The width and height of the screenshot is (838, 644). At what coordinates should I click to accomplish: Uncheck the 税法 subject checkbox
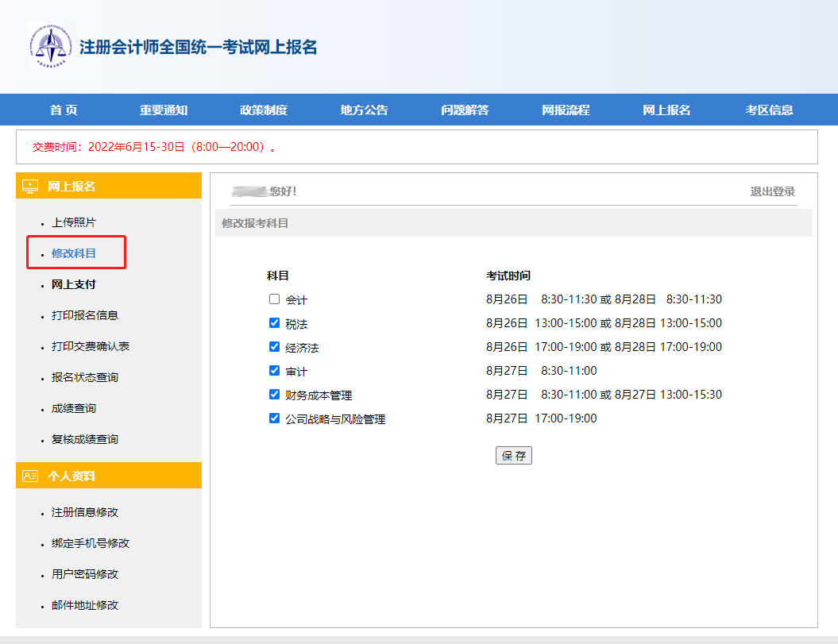275,323
